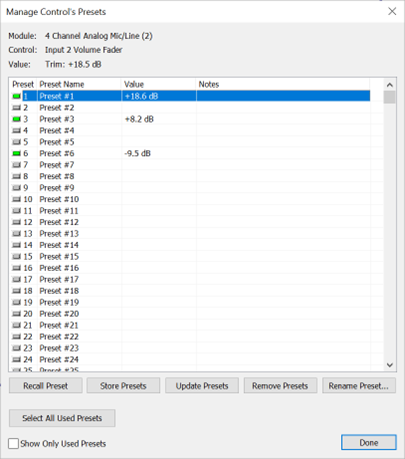Select the Preset #12 row
Image resolution: width=405 pixels, height=459 pixels.
pos(191,222)
